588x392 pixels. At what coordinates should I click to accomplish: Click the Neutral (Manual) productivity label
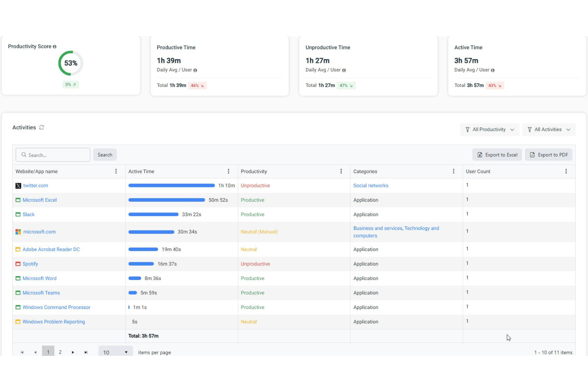259,232
